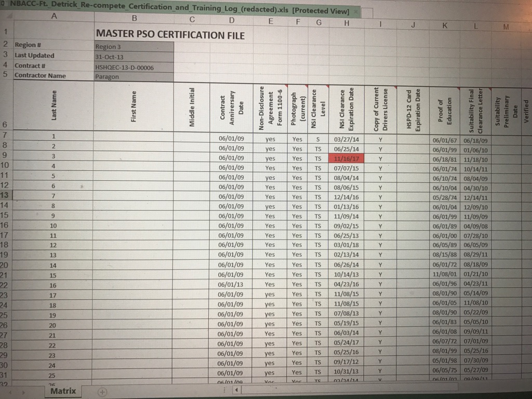Viewport: 532px width, 399px height.
Task: Click the select-all corner triangle
Action: [5, 17]
